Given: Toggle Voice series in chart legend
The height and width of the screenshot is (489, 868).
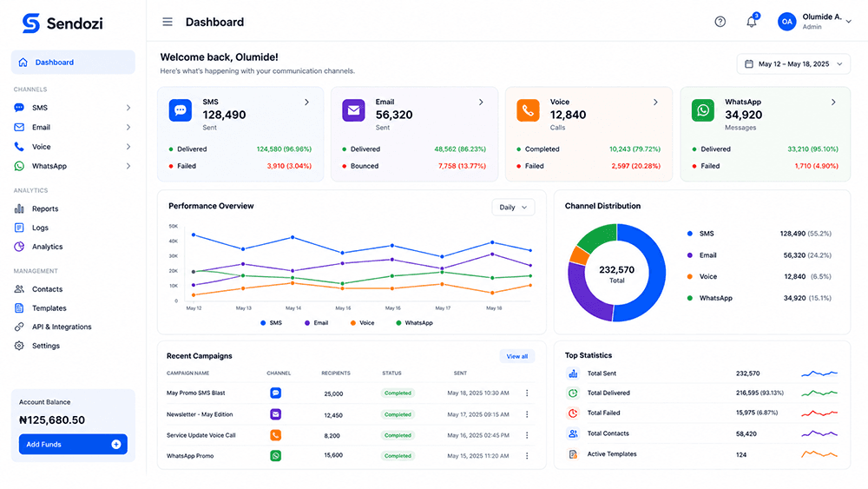Looking at the screenshot, I should [362, 323].
